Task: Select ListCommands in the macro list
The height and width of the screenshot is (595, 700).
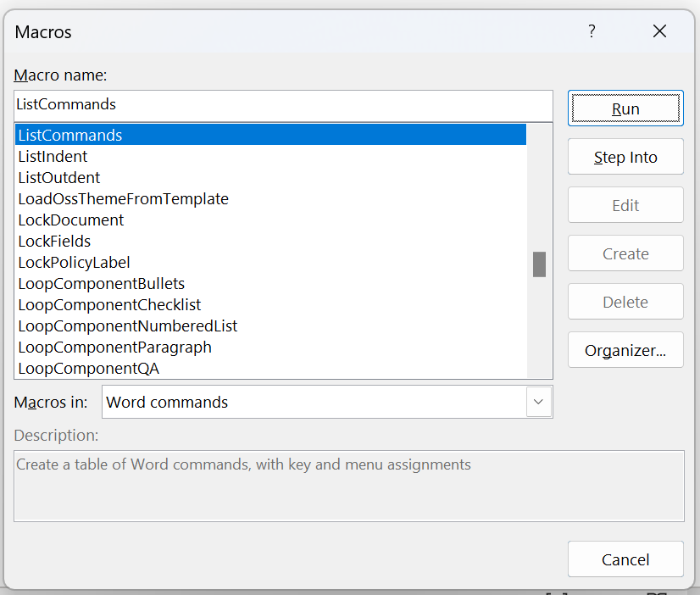Action: [x=270, y=135]
